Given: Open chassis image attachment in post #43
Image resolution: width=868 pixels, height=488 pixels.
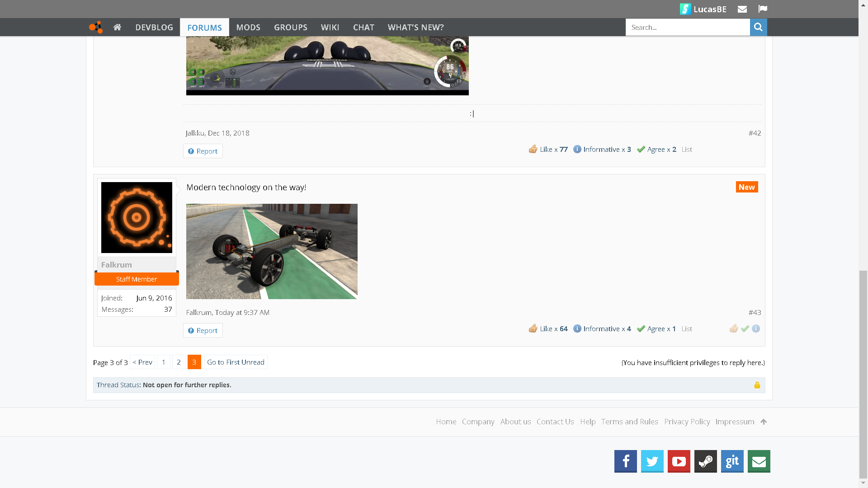Looking at the screenshot, I should [x=272, y=251].
